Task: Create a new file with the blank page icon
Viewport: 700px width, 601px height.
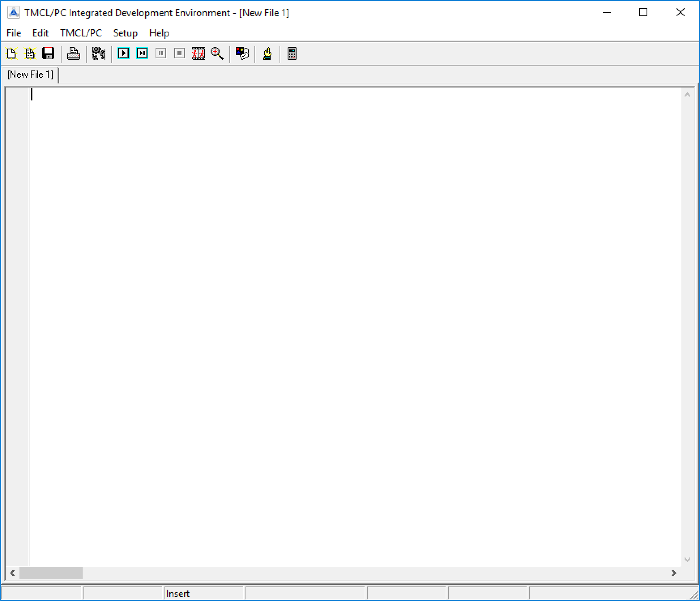Action: (11, 53)
